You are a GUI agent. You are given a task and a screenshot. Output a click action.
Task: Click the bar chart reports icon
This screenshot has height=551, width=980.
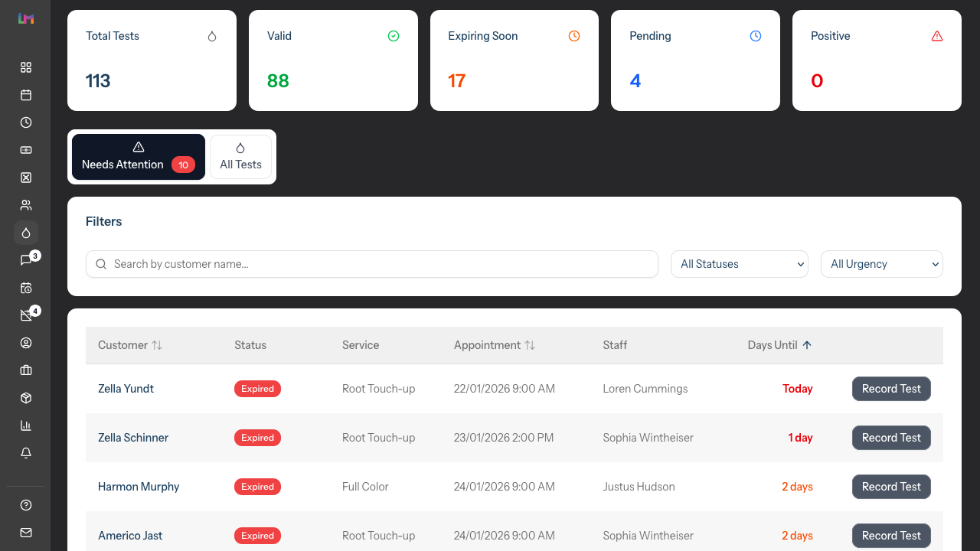coord(26,425)
